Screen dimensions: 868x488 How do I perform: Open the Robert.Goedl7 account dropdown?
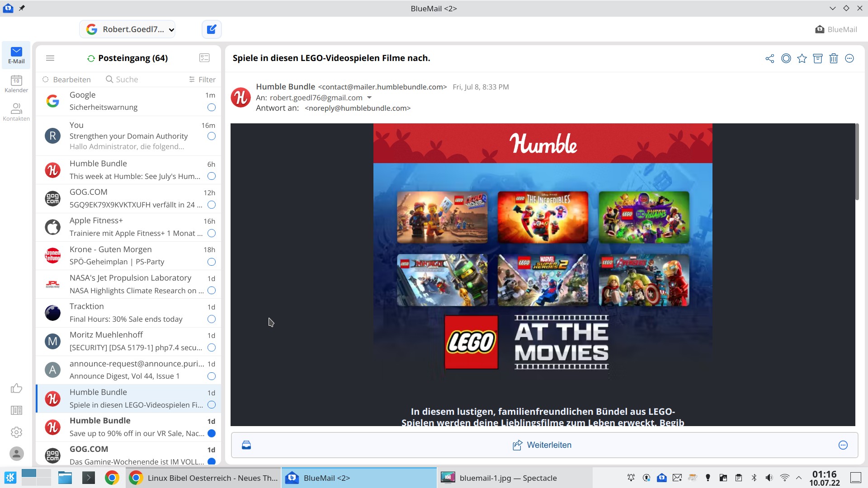click(127, 29)
